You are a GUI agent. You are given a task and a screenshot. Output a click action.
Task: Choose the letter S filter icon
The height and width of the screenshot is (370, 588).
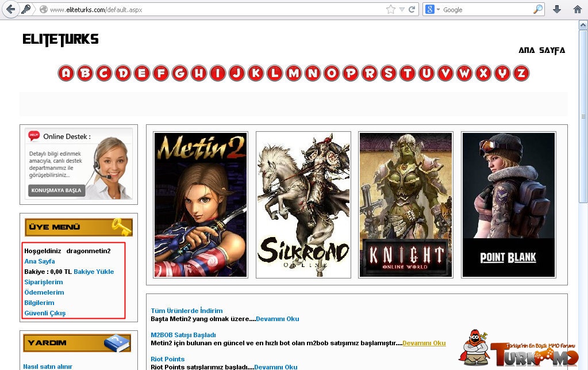(x=389, y=73)
